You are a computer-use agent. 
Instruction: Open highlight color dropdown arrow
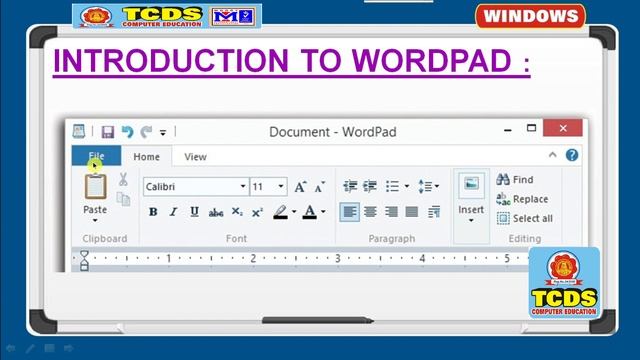(x=294, y=212)
